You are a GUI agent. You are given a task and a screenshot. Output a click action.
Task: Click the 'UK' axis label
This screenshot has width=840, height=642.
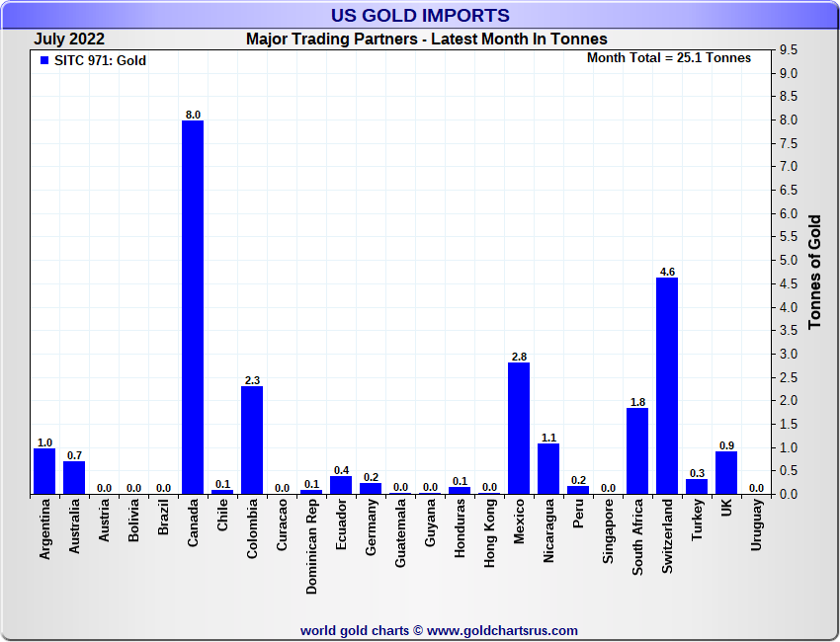pos(726,508)
